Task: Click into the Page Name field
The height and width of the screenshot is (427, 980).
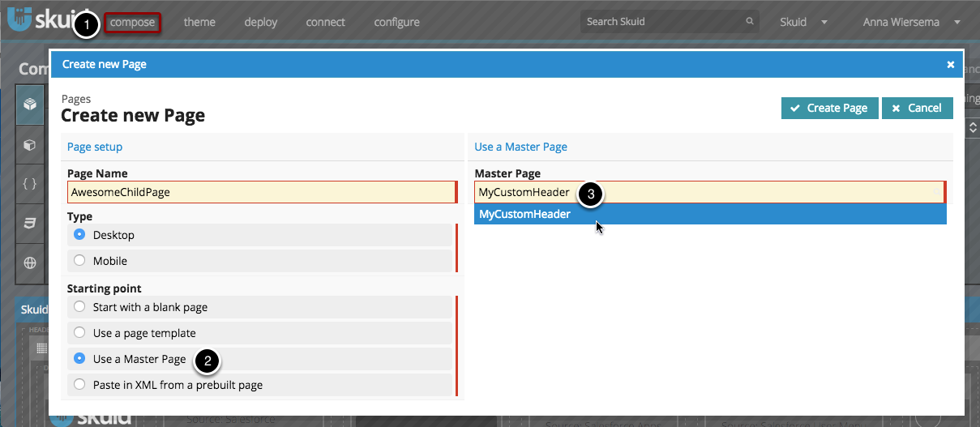Action: pyautogui.click(x=261, y=192)
